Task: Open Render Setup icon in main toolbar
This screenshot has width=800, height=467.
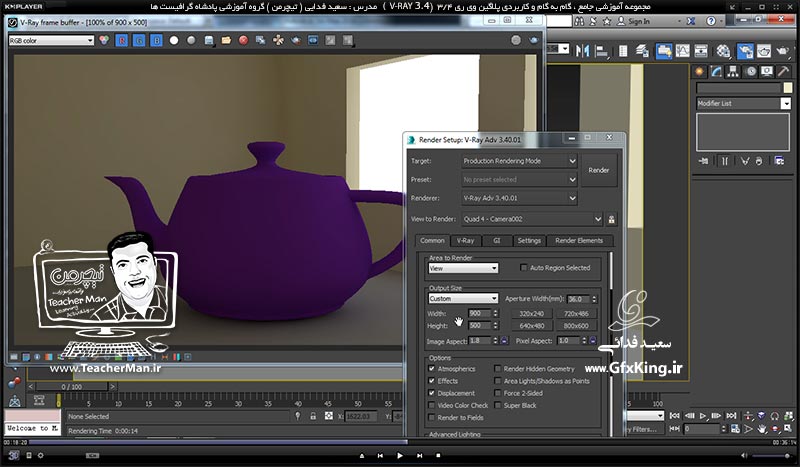Action: point(745,51)
